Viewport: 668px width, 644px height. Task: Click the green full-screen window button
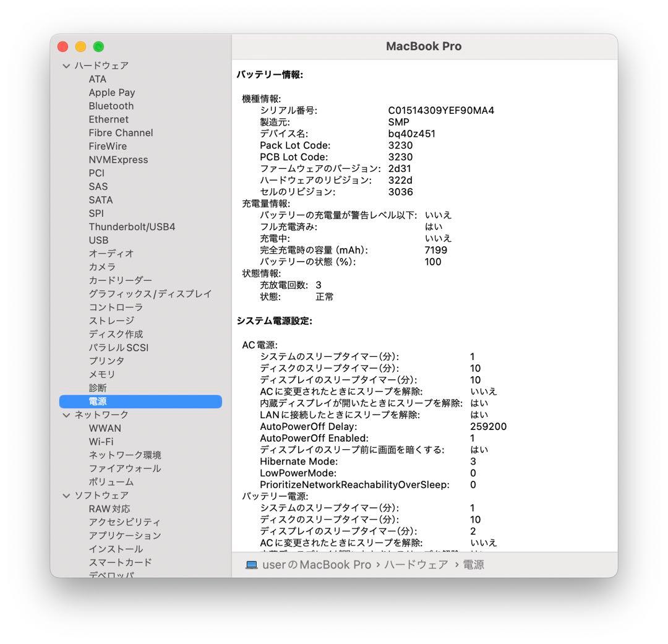pyautogui.click(x=98, y=46)
